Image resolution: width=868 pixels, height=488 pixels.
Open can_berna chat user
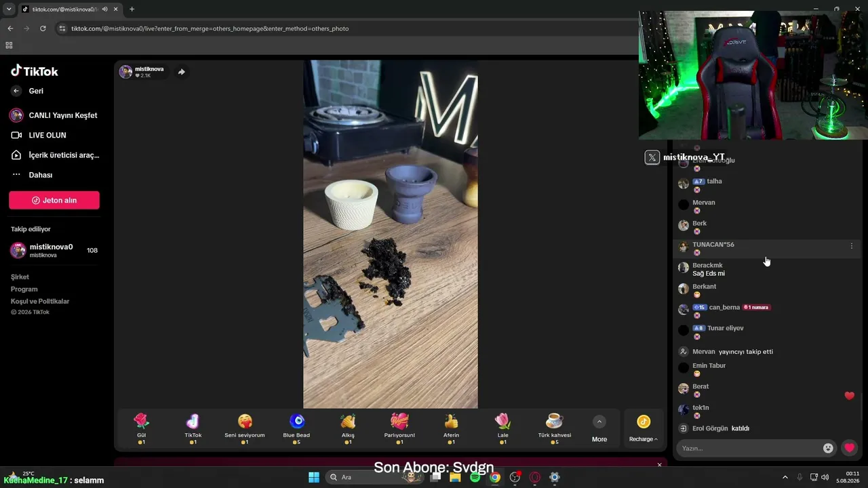pyautogui.click(x=724, y=308)
